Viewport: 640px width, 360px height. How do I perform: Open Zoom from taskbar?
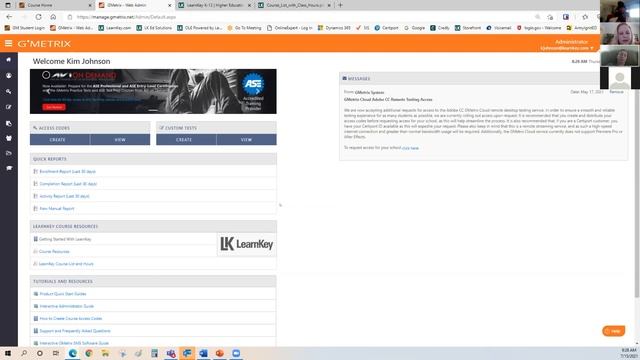236,353
